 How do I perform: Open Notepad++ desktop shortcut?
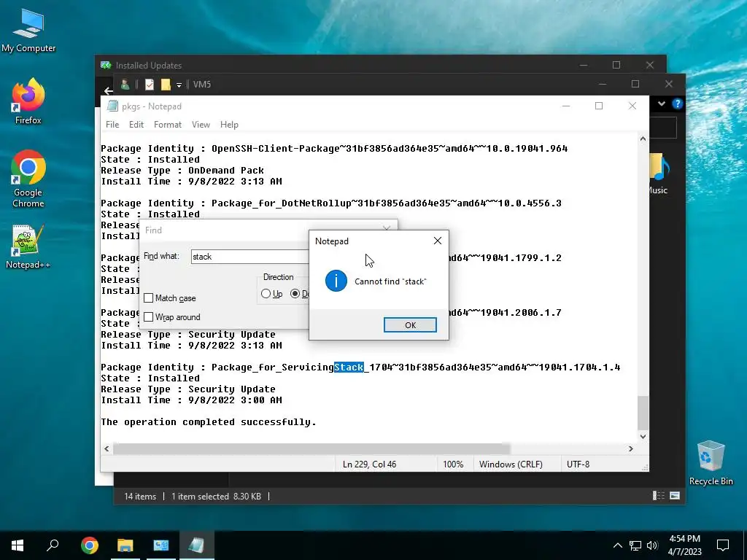(28, 246)
